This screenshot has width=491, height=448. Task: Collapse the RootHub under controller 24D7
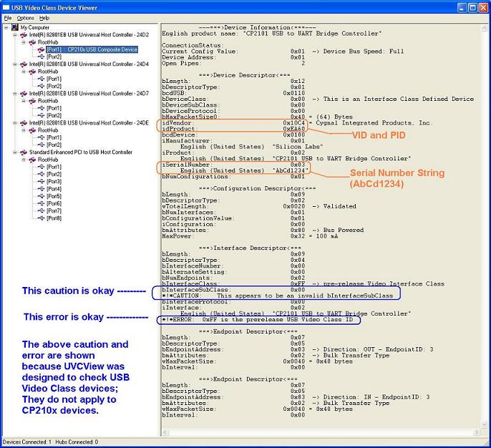24,101
